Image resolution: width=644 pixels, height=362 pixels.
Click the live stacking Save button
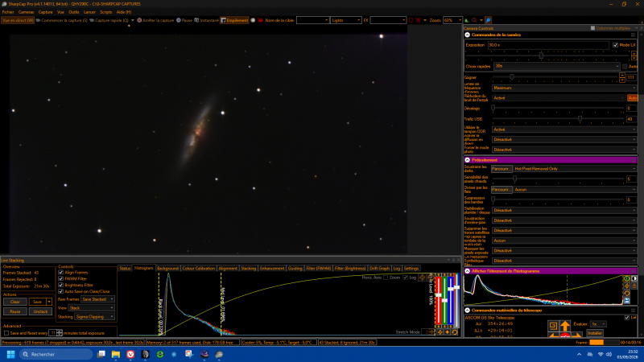click(x=37, y=302)
